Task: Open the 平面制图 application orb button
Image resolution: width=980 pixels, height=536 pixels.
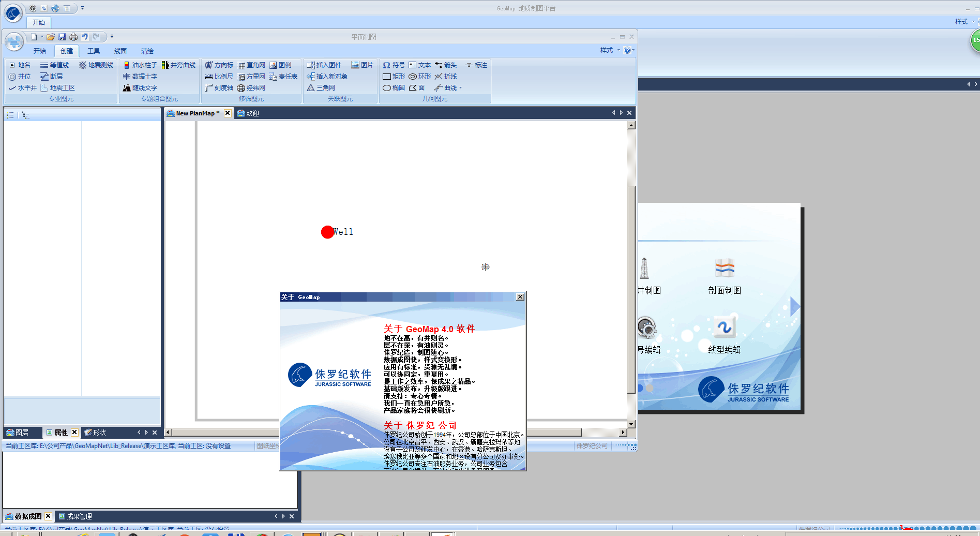Action: click(x=14, y=42)
